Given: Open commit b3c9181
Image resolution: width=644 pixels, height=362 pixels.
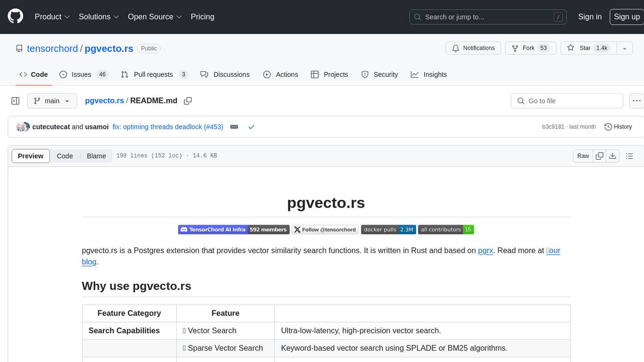Looking at the screenshot, I should click(x=553, y=127).
